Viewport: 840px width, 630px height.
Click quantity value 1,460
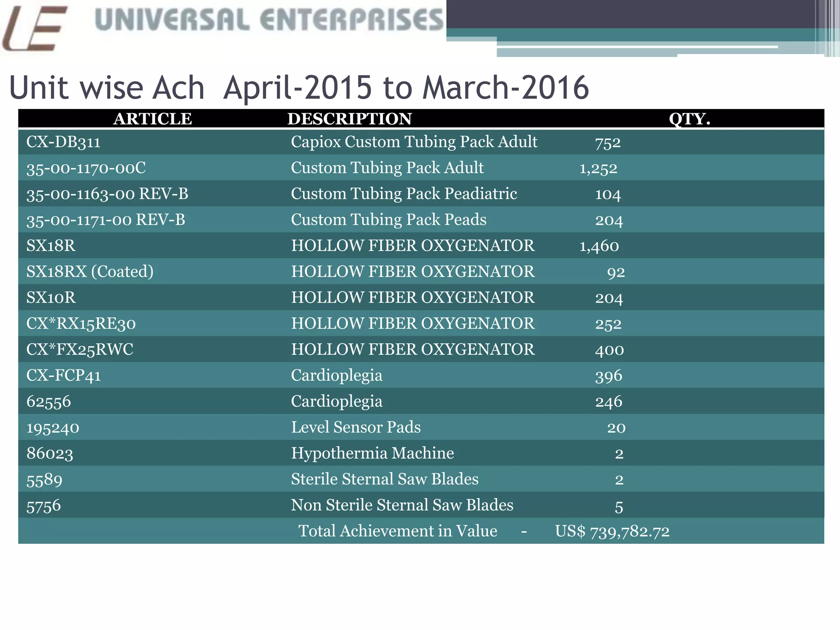tap(599, 247)
